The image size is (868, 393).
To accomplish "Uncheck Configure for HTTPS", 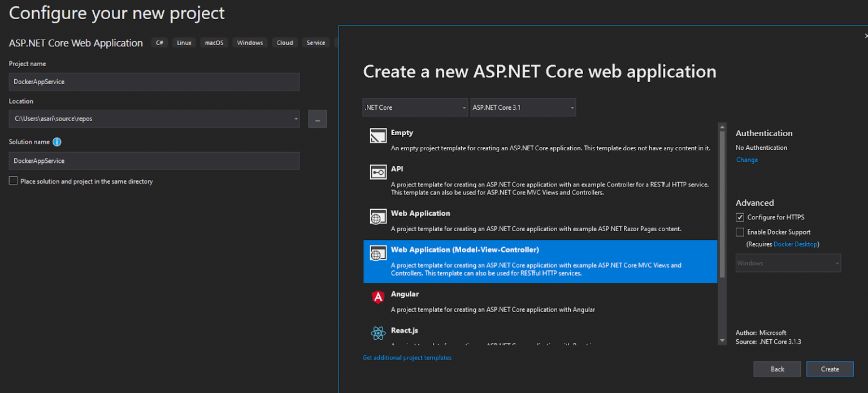I will point(740,217).
